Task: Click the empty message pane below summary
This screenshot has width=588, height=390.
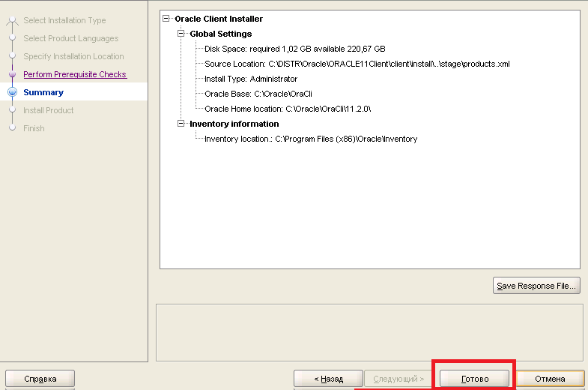Action: click(x=369, y=332)
